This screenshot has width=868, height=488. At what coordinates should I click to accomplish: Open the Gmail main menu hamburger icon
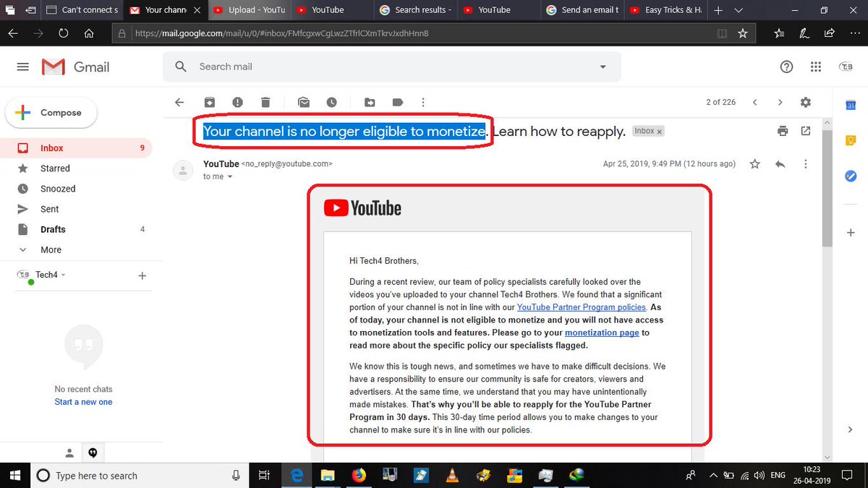(x=22, y=67)
